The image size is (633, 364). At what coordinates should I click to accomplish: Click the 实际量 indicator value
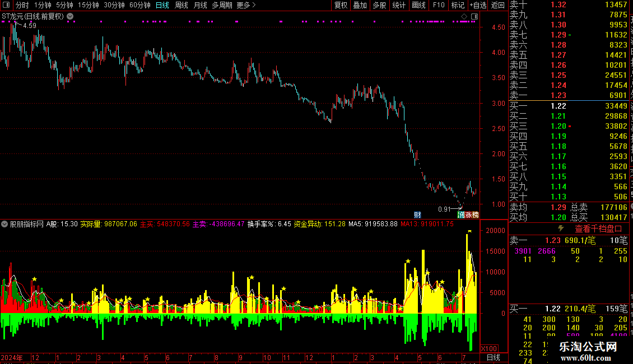click(x=109, y=224)
